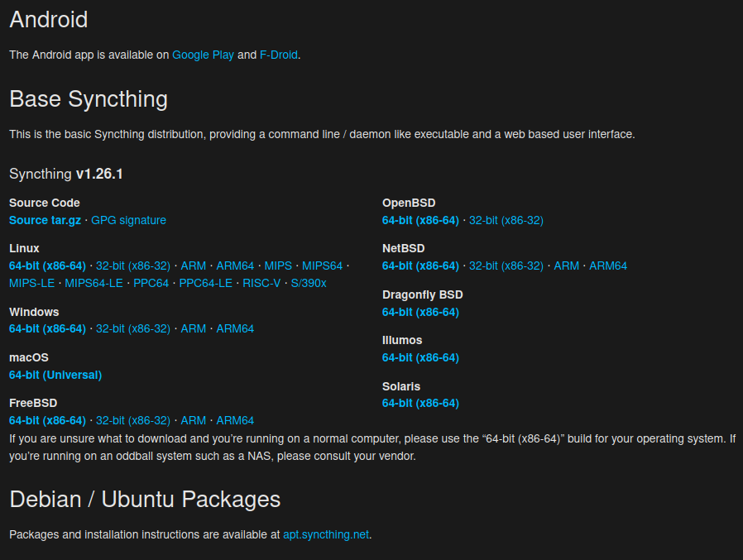The width and height of the screenshot is (743, 560).
Task: Download Windows ARM build
Action: (194, 328)
